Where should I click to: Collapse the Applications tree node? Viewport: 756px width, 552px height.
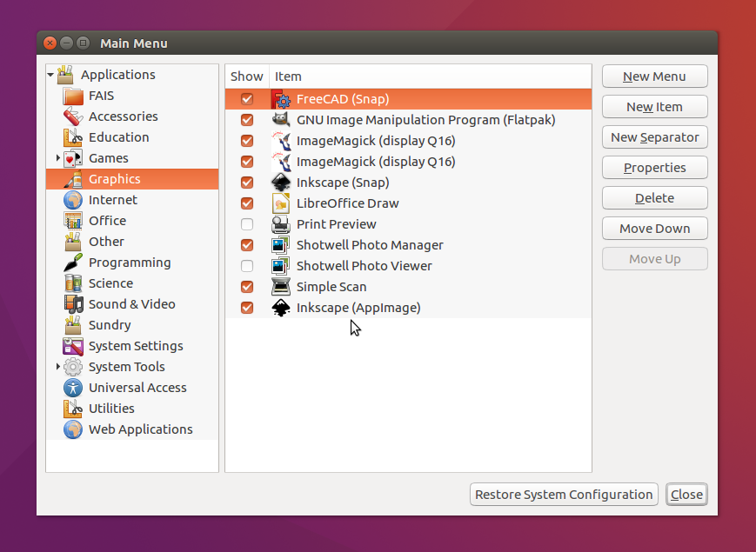pyautogui.click(x=50, y=75)
